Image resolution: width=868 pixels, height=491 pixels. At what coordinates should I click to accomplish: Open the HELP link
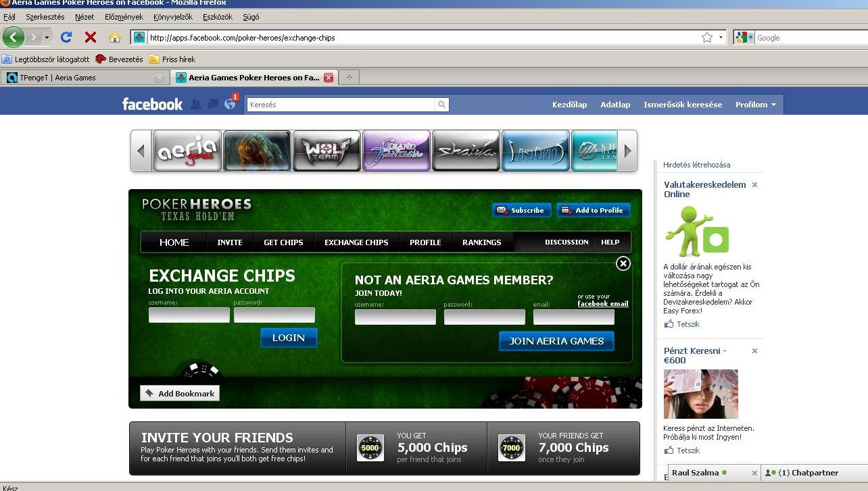click(x=610, y=242)
